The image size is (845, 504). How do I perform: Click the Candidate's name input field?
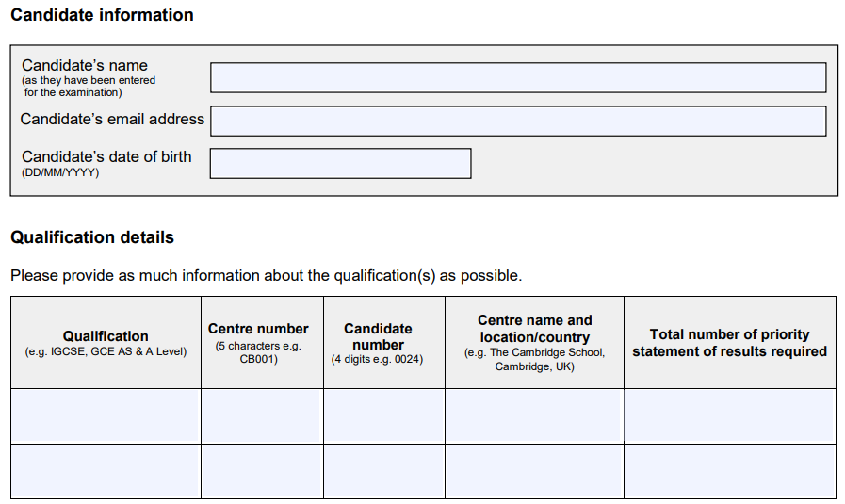click(518, 77)
